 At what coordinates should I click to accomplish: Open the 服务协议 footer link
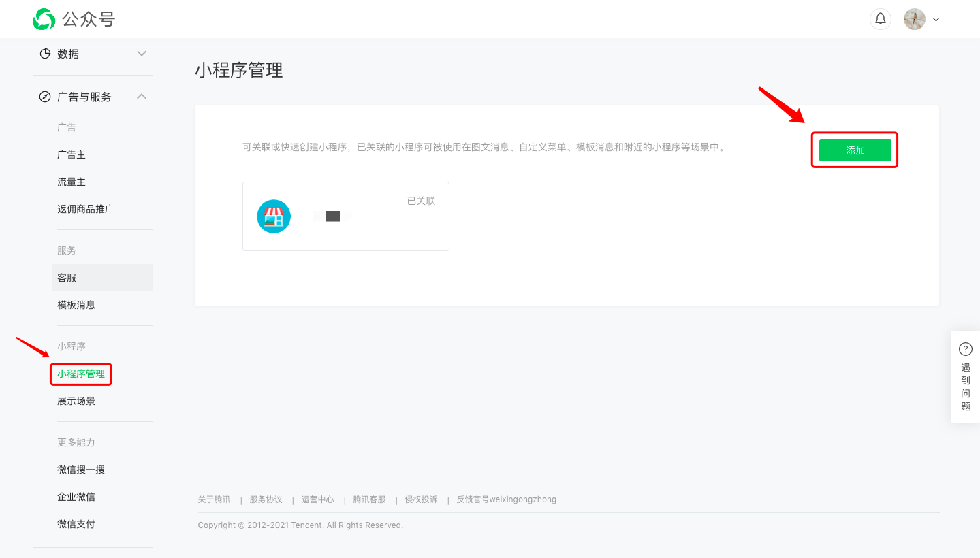click(x=266, y=499)
